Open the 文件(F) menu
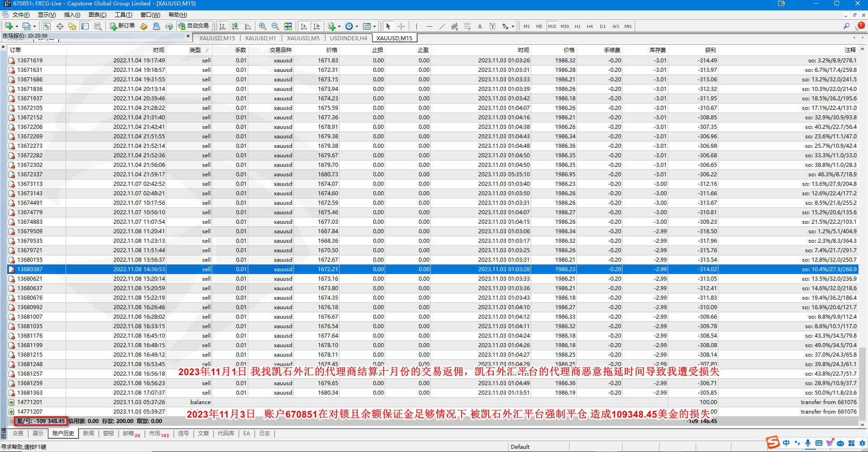This screenshot has width=868, height=452. [x=21, y=15]
